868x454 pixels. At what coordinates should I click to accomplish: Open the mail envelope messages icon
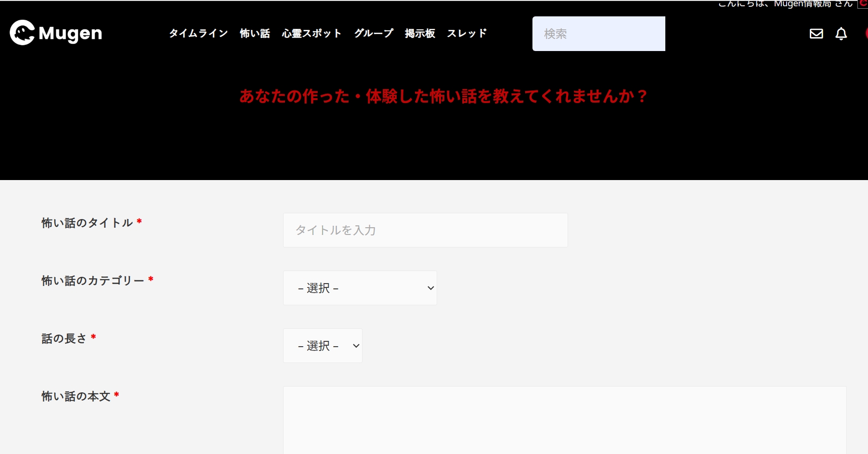816,34
